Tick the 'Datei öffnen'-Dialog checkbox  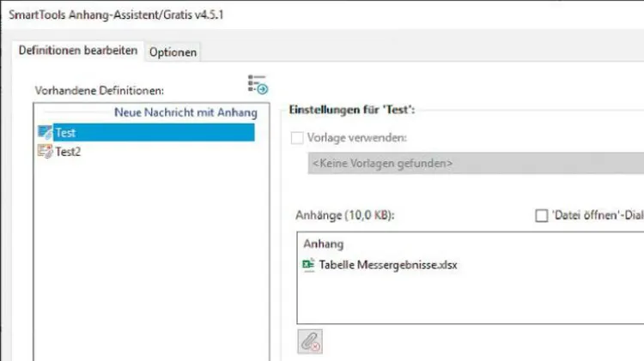pos(541,215)
